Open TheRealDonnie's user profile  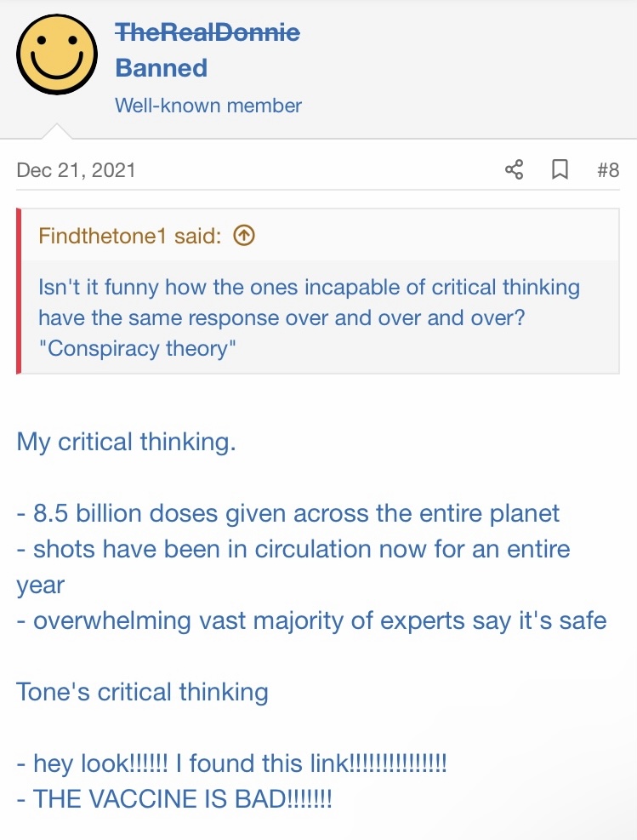coord(207,32)
